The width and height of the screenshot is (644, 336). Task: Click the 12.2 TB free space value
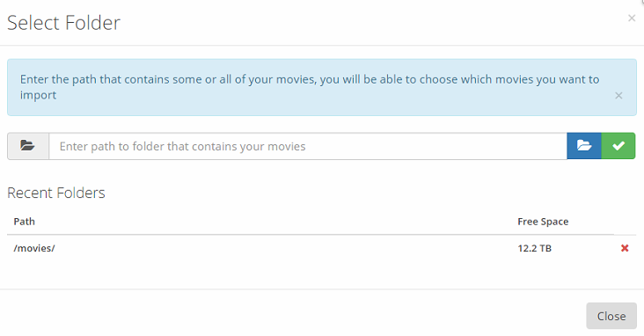534,248
